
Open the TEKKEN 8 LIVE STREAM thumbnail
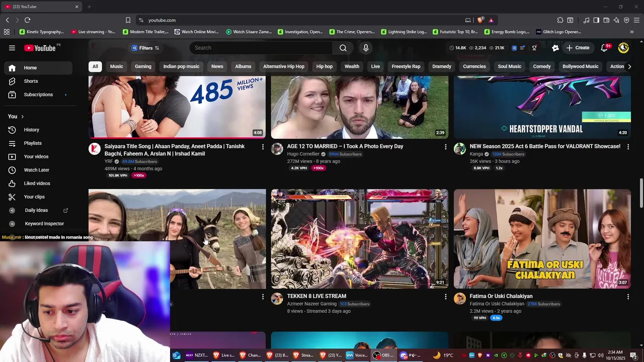[359, 239]
